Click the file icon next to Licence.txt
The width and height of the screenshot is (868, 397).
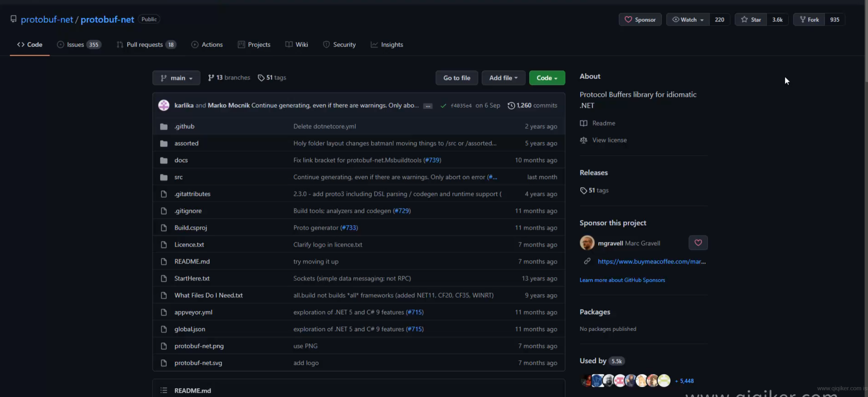click(x=164, y=245)
